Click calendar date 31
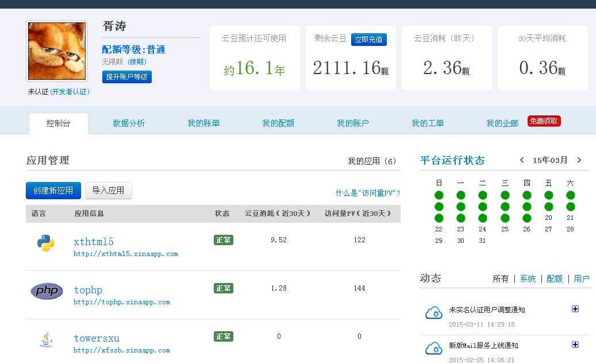Image resolution: width=596 pixels, height=364 pixels. 482,241
